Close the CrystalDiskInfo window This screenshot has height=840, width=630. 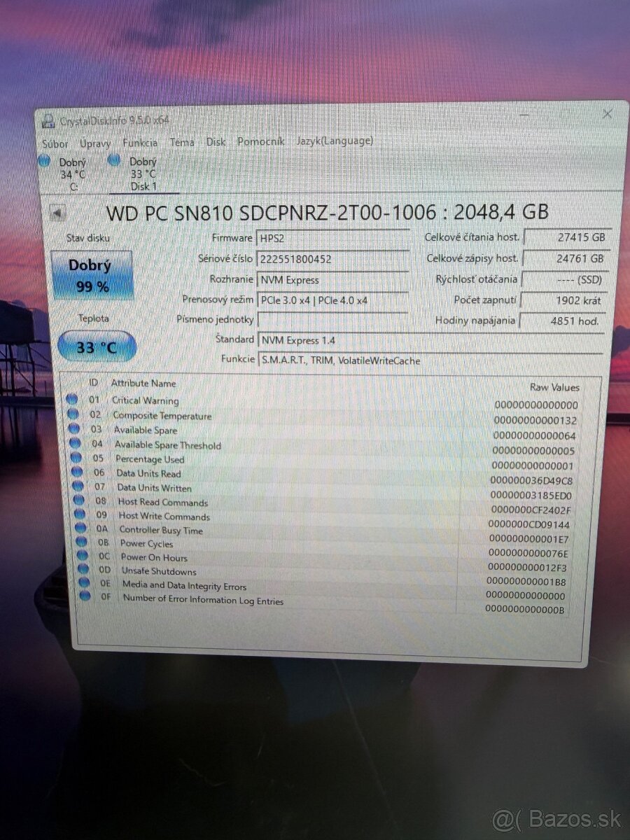point(607,113)
